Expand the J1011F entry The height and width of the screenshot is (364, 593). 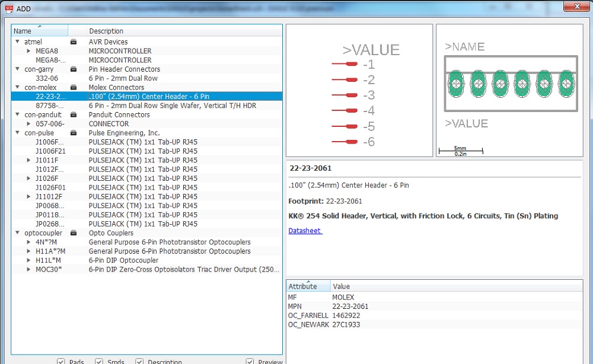coord(28,160)
